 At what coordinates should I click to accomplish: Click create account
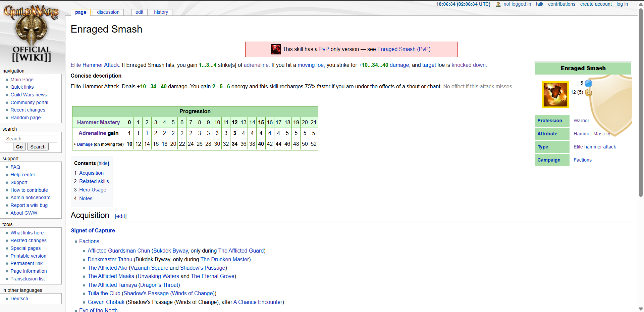pos(596,4)
